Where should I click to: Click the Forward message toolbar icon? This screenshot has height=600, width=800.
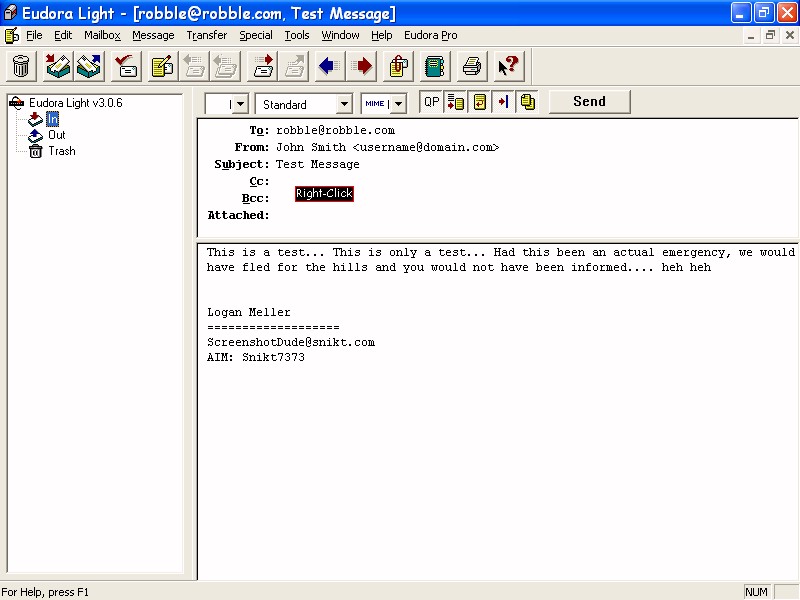click(x=262, y=66)
